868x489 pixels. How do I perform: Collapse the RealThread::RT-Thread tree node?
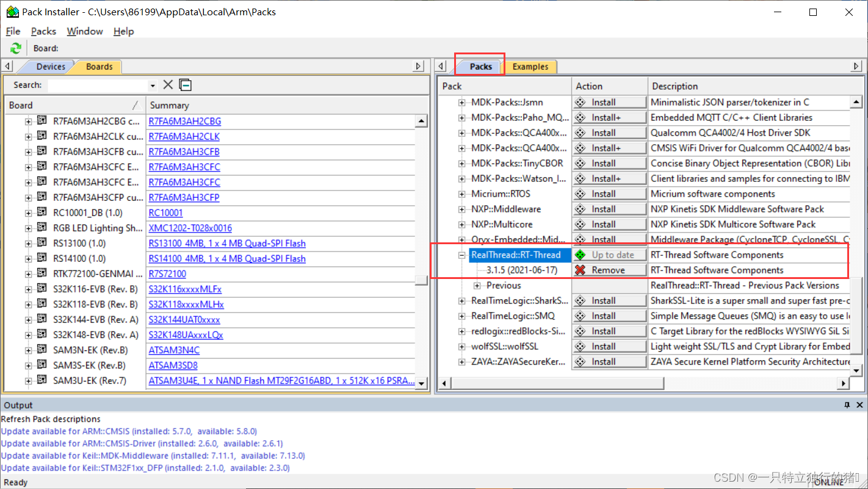462,255
